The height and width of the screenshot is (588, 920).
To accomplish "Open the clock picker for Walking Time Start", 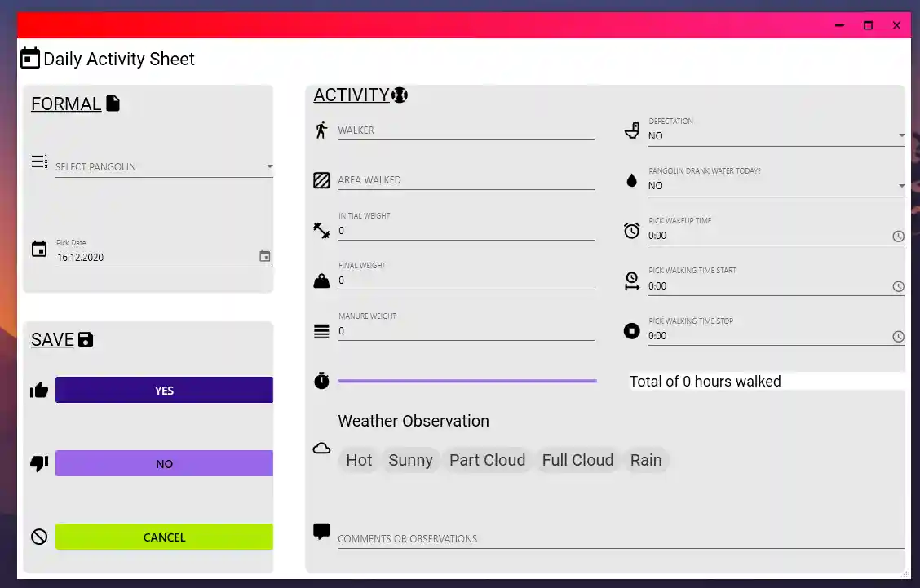I will point(898,286).
